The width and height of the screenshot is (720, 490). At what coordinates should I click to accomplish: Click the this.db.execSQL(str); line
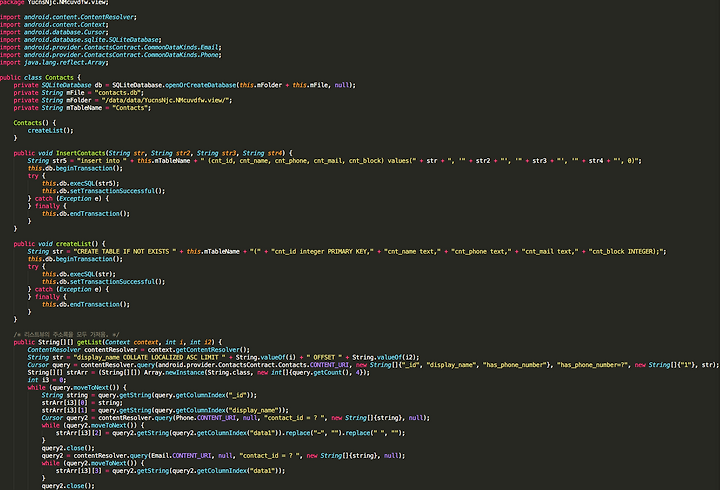tap(79, 274)
